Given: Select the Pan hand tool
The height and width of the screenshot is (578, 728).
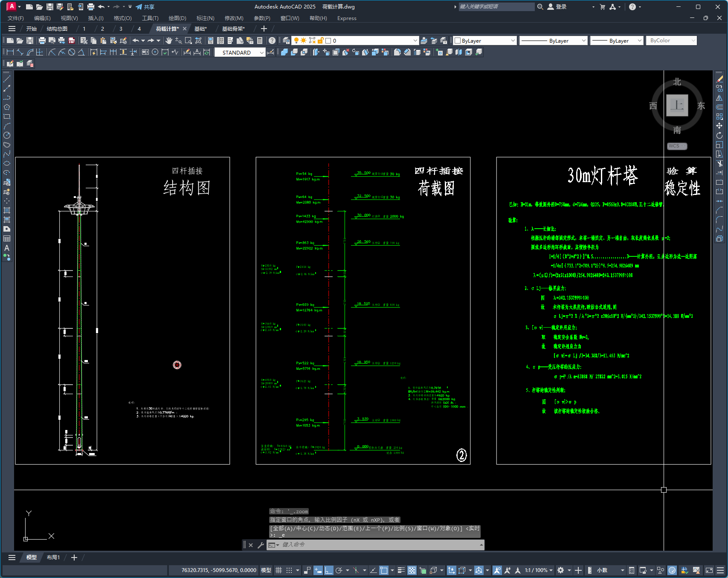Looking at the screenshot, I should coord(169,41).
